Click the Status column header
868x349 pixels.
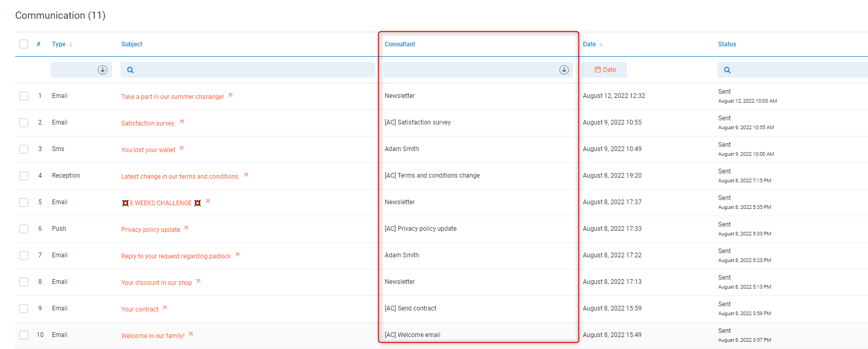pos(727,44)
